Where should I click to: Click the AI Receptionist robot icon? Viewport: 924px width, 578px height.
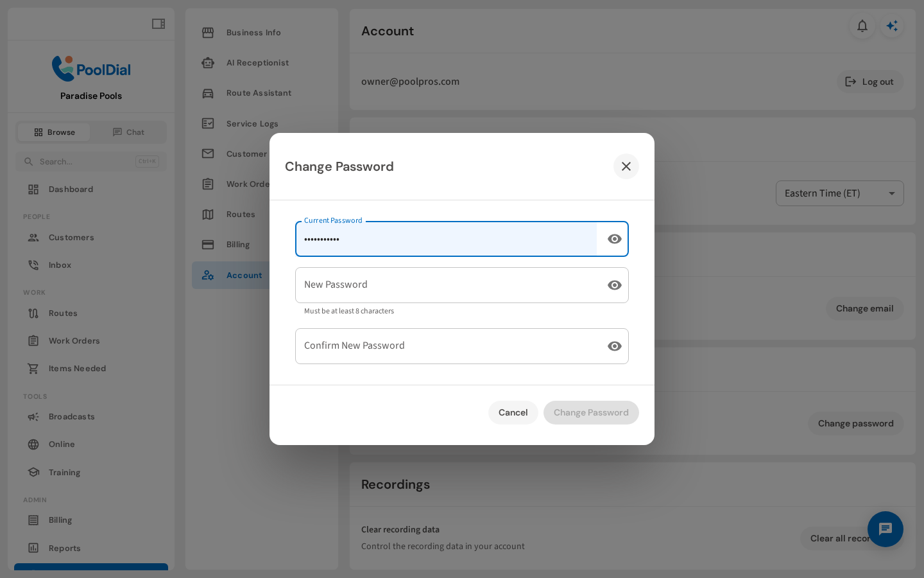coord(208,63)
